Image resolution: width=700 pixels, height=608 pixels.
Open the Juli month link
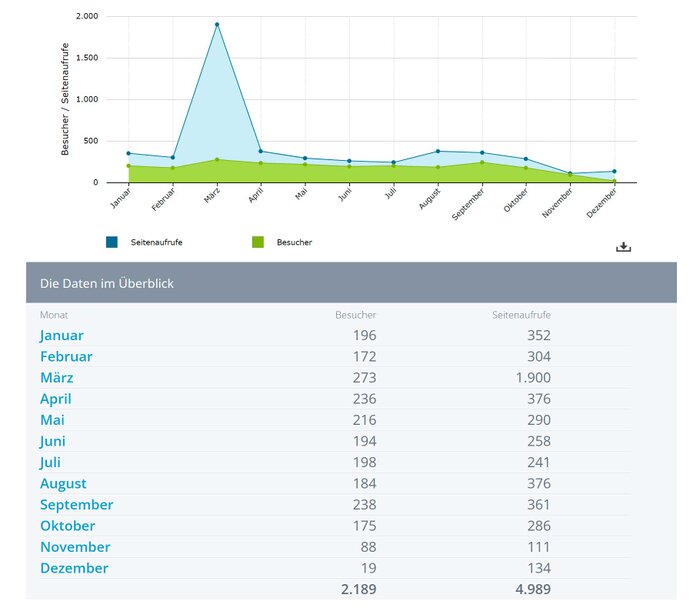[52, 462]
